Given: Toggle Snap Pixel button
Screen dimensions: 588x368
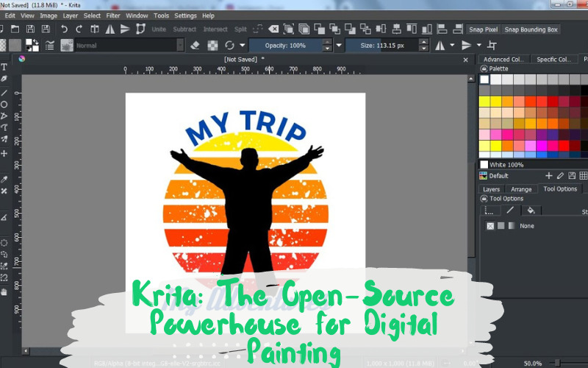Looking at the screenshot, I should point(484,29).
